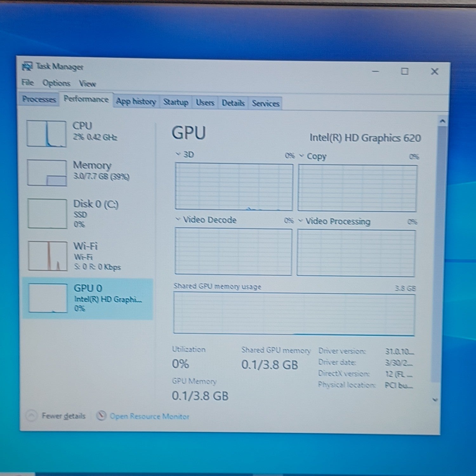
Task: Click the Physical location value PCI bu...
Action: point(399,386)
